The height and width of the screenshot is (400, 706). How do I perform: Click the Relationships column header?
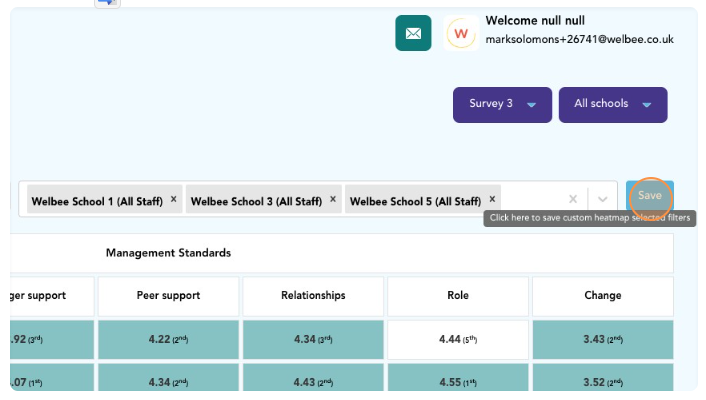tap(312, 296)
